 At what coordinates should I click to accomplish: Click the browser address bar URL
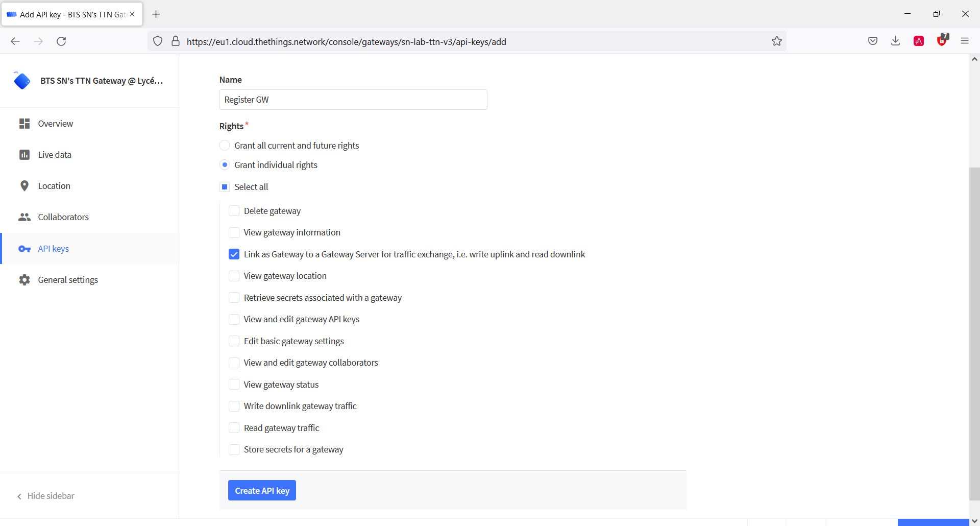[347, 42]
